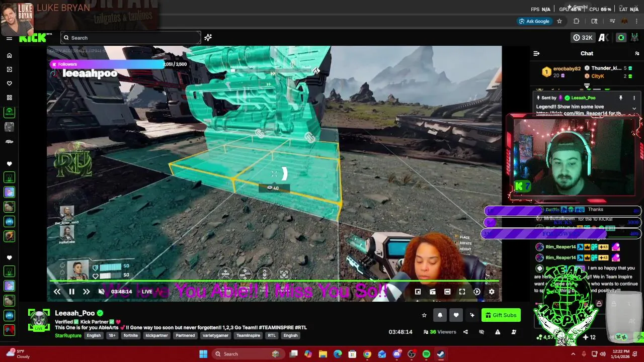This screenshot has height=362, width=644.
Task: Click the Ask Google lens button
Action: [x=534, y=21]
